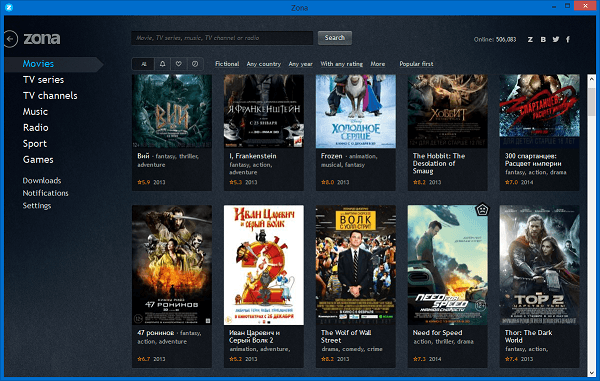Open the Twitter bird icon
The image size is (600, 381).
[x=556, y=39]
